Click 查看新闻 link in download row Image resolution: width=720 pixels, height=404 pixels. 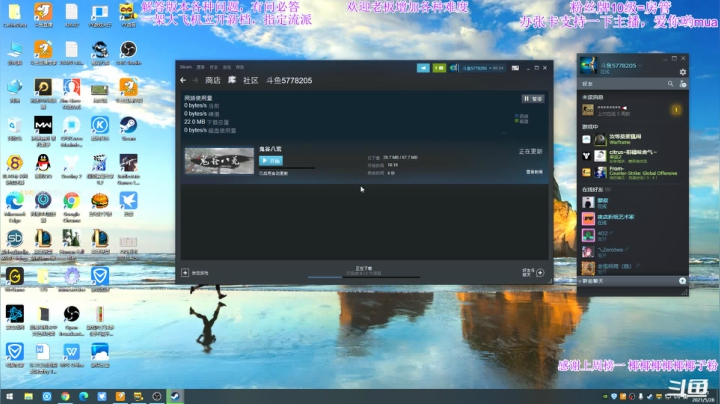(534, 172)
